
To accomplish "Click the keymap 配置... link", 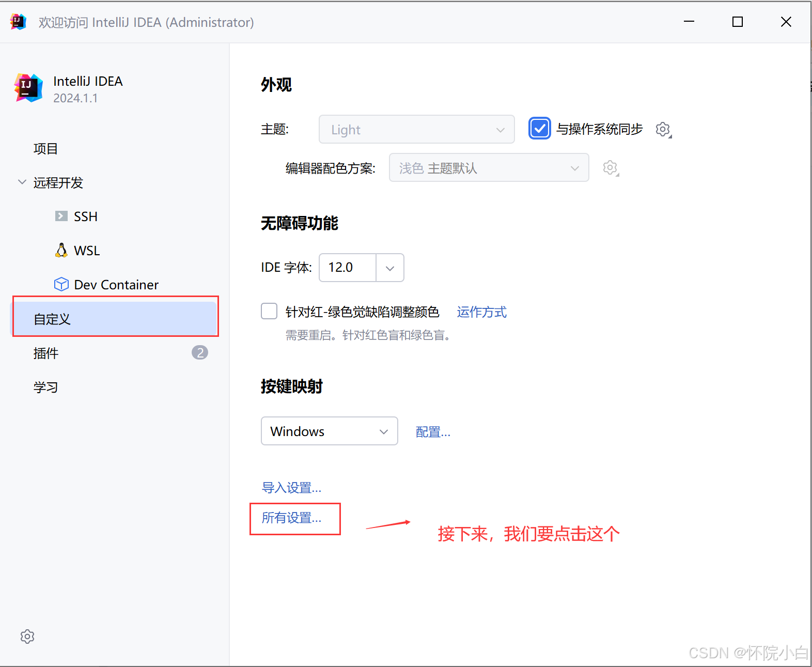I will 433,432.
